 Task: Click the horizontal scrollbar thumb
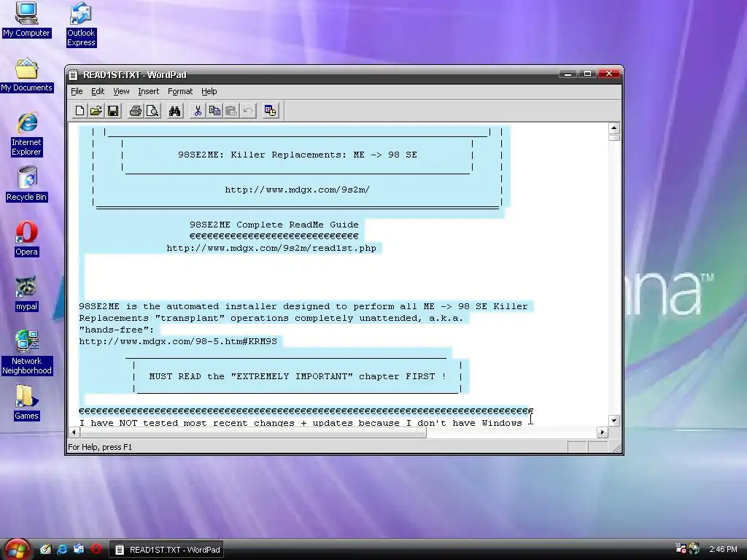pos(253,432)
